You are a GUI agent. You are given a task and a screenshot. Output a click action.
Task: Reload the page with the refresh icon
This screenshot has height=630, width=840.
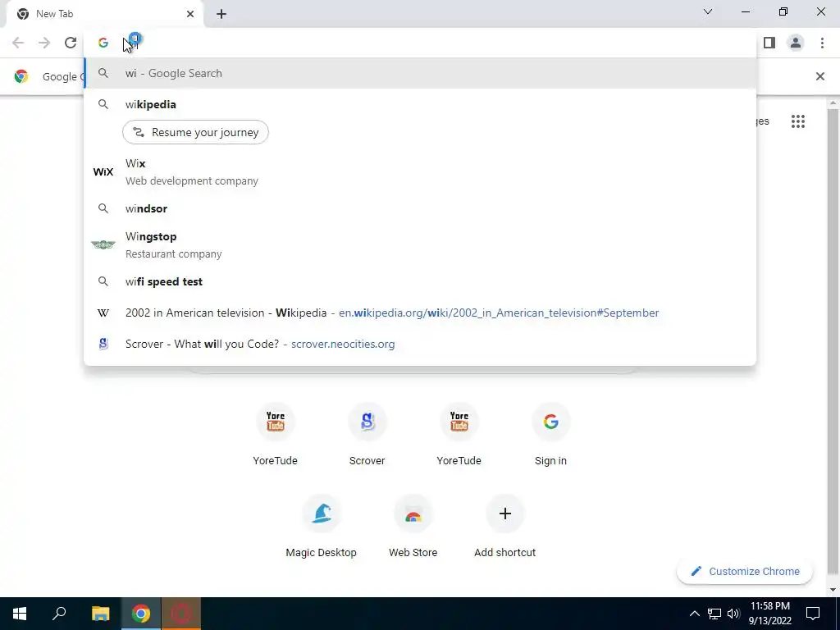tap(71, 43)
